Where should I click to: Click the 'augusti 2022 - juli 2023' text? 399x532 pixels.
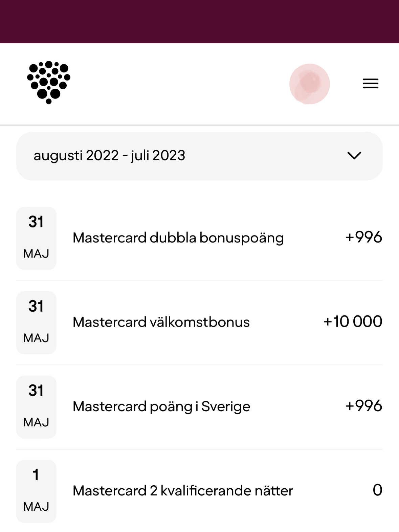[109, 156]
